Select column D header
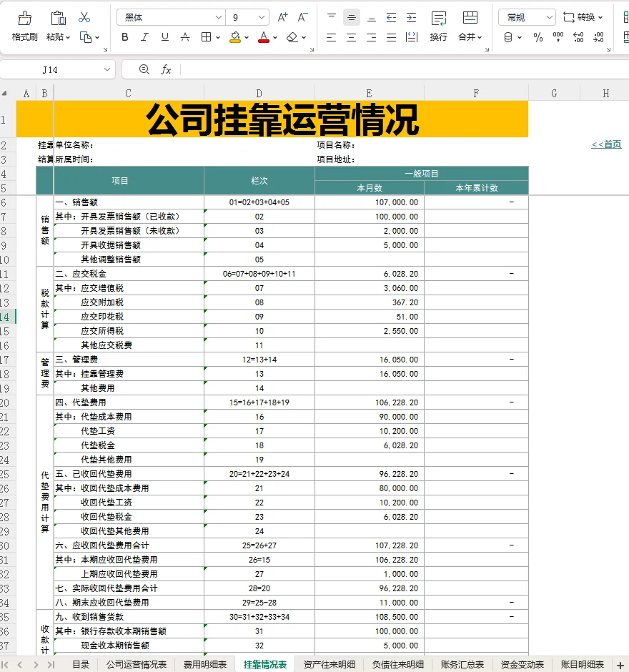This screenshot has width=629, height=672. 259,93
